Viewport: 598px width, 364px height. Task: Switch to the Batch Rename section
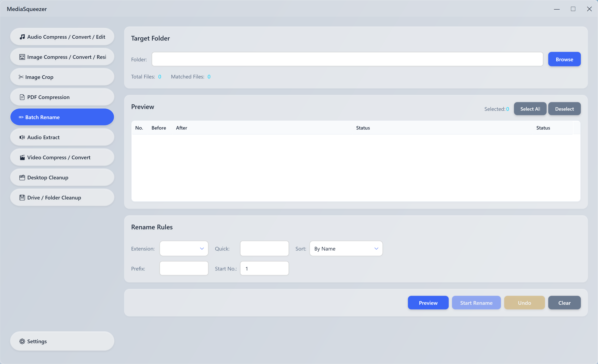(62, 117)
